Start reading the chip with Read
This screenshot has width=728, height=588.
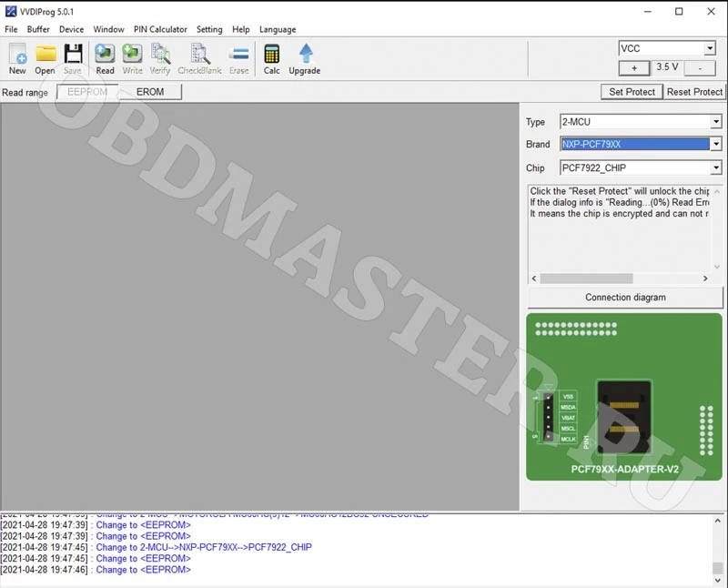pyautogui.click(x=105, y=58)
